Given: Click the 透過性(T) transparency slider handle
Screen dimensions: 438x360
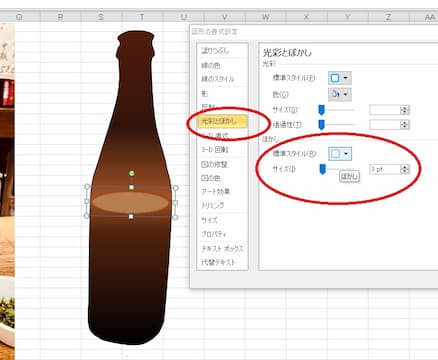Looking at the screenshot, I should pos(321,125).
